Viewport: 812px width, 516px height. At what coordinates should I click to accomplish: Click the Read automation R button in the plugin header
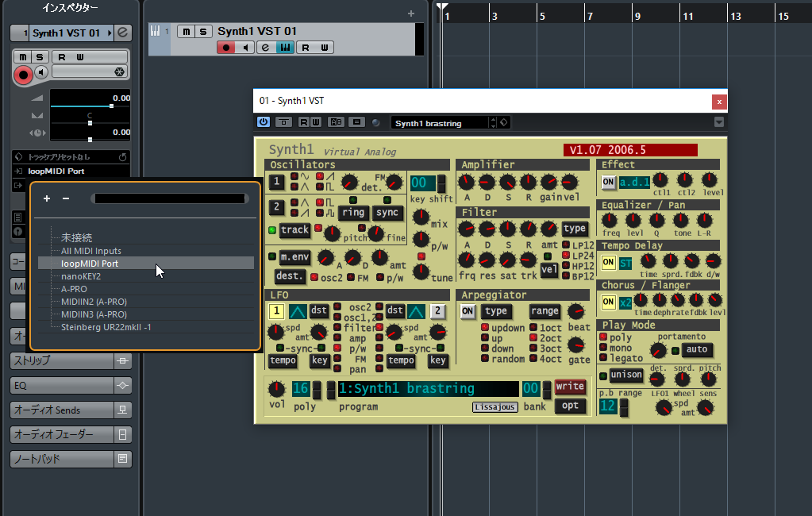pyautogui.click(x=304, y=122)
